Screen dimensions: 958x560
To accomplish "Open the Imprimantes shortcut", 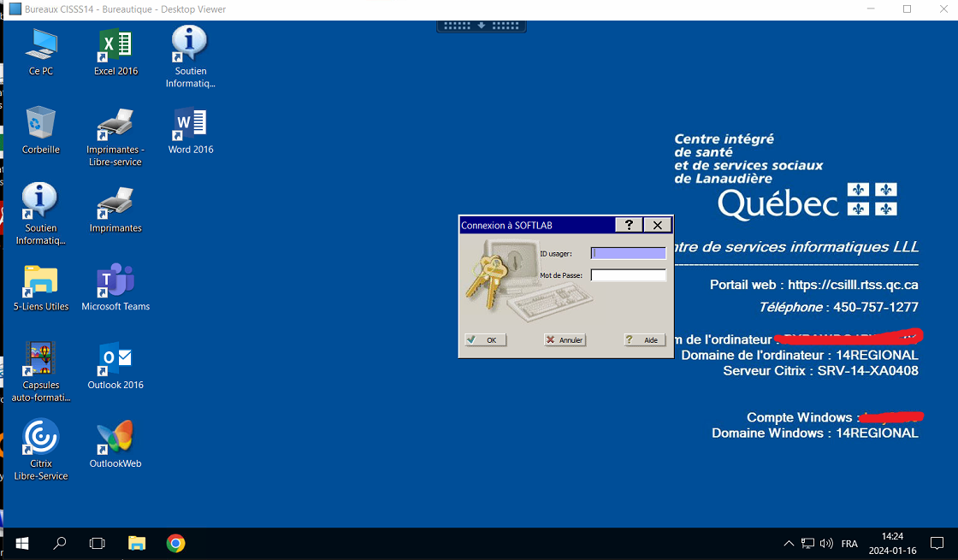I will click(x=115, y=209).
